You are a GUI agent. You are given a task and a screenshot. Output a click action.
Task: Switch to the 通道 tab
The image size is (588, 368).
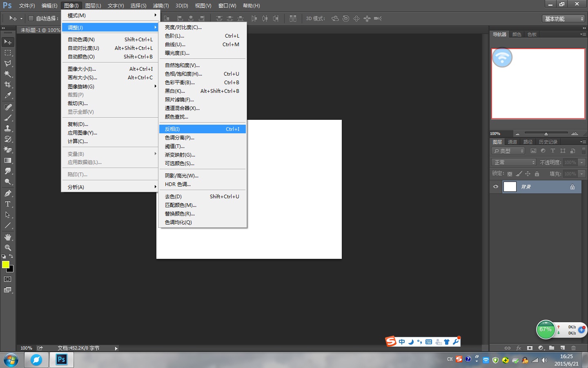click(512, 142)
